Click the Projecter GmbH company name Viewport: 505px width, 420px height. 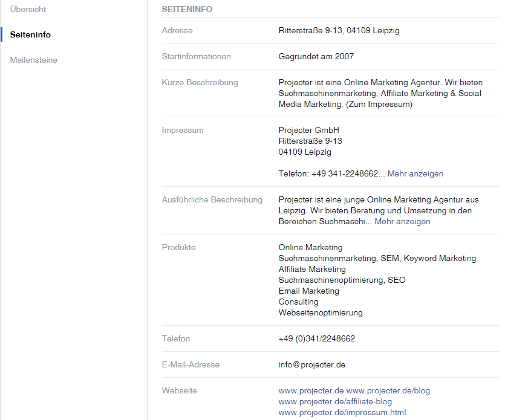tap(308, 131)
